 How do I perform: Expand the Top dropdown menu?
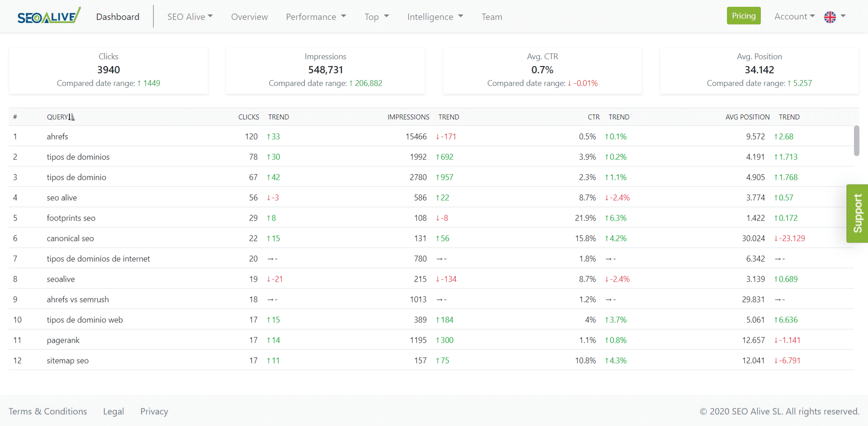(x=377, y=17)
